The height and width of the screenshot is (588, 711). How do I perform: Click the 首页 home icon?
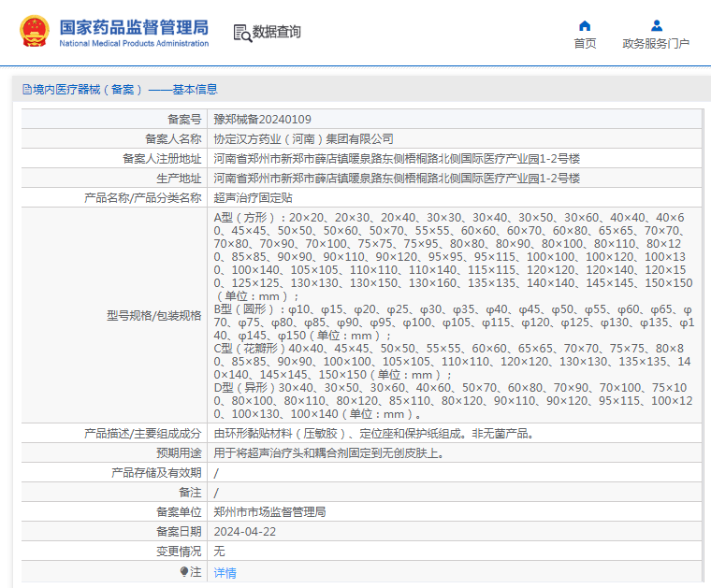[585, 25]
